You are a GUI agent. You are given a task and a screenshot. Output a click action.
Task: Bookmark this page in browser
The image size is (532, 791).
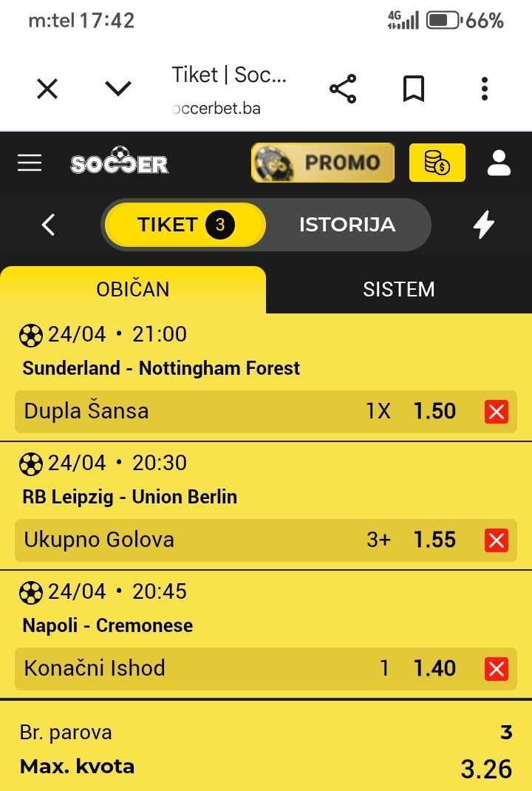414,89
